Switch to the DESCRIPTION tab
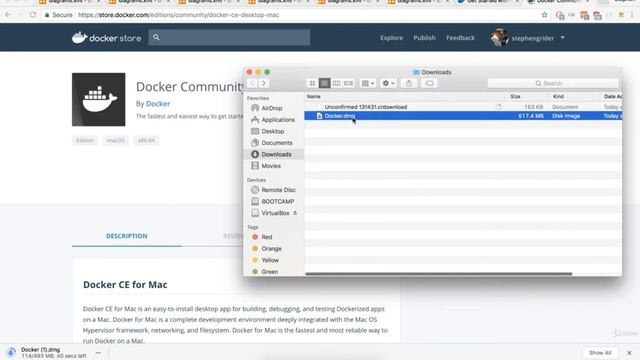 tap(127, 236)
